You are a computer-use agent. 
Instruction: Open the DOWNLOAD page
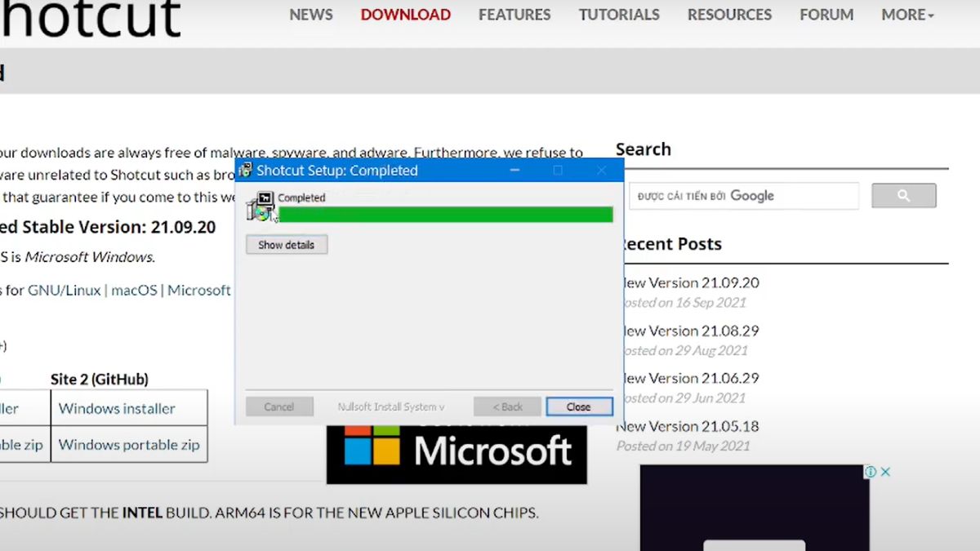tap(406, 15)
